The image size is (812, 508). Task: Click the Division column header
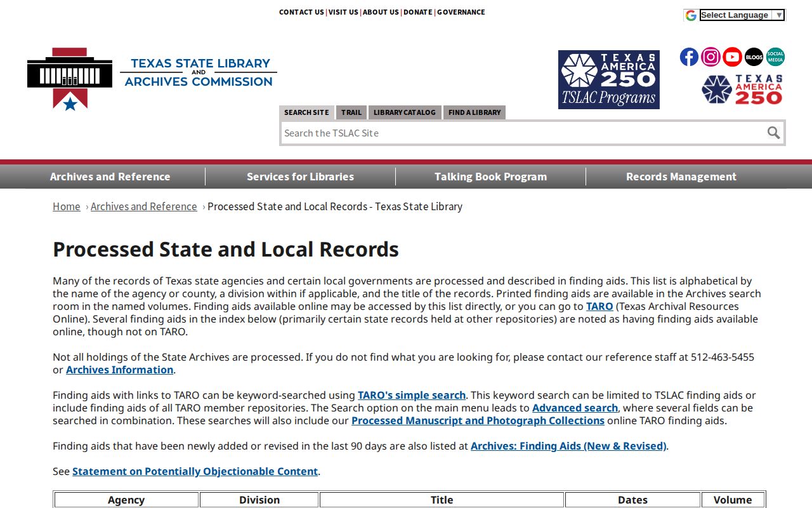coord(259,500)
